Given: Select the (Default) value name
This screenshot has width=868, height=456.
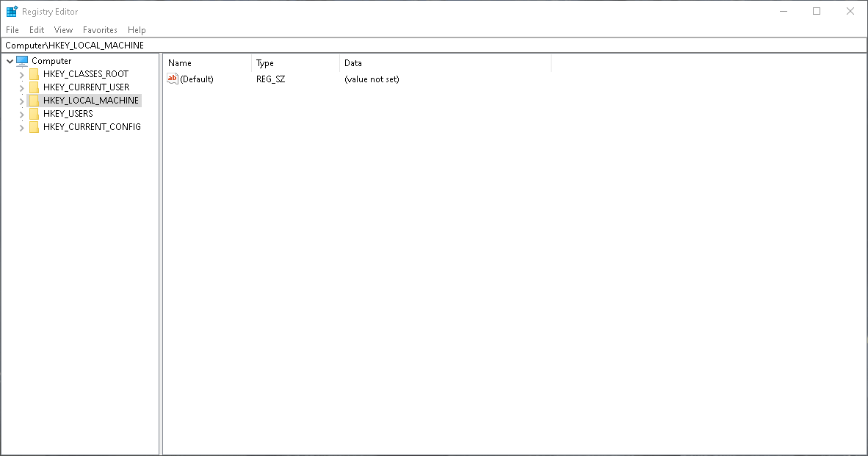Looking at the screenshot, I should pos(197,79).
